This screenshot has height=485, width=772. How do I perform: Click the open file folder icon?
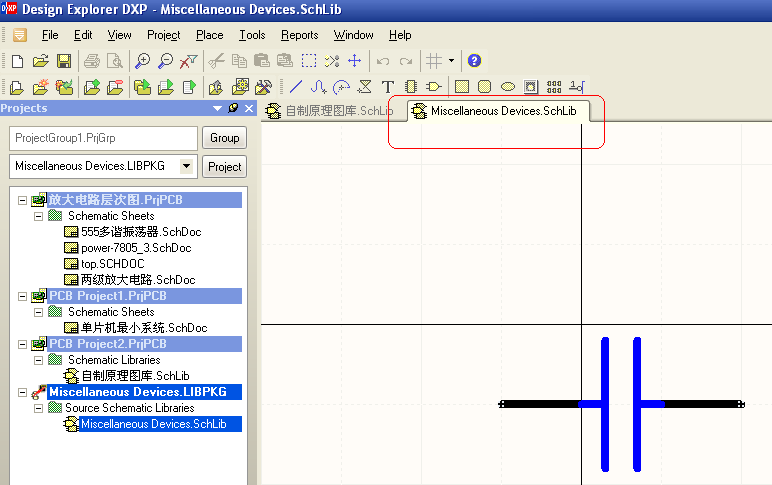coord(40,61)
